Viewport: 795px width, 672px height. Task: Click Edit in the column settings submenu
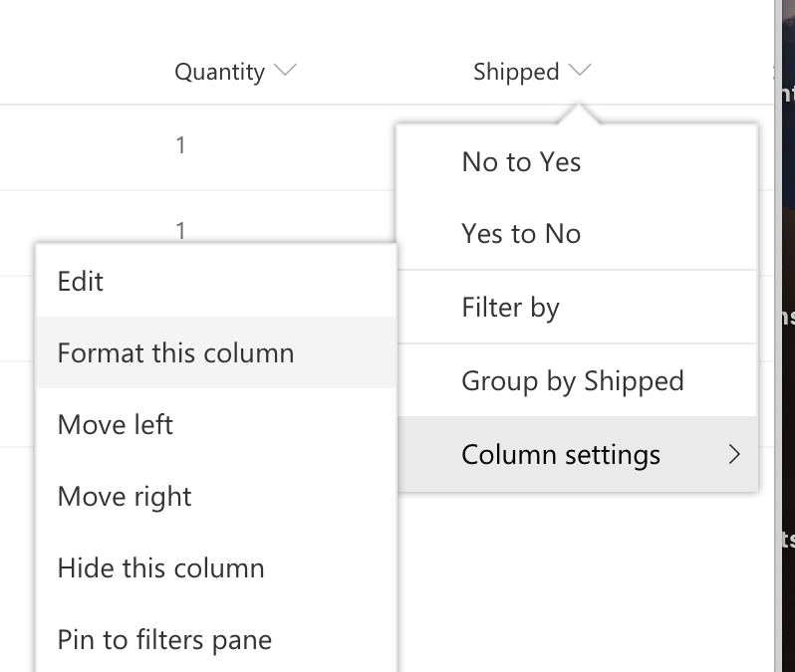[81, 282]
